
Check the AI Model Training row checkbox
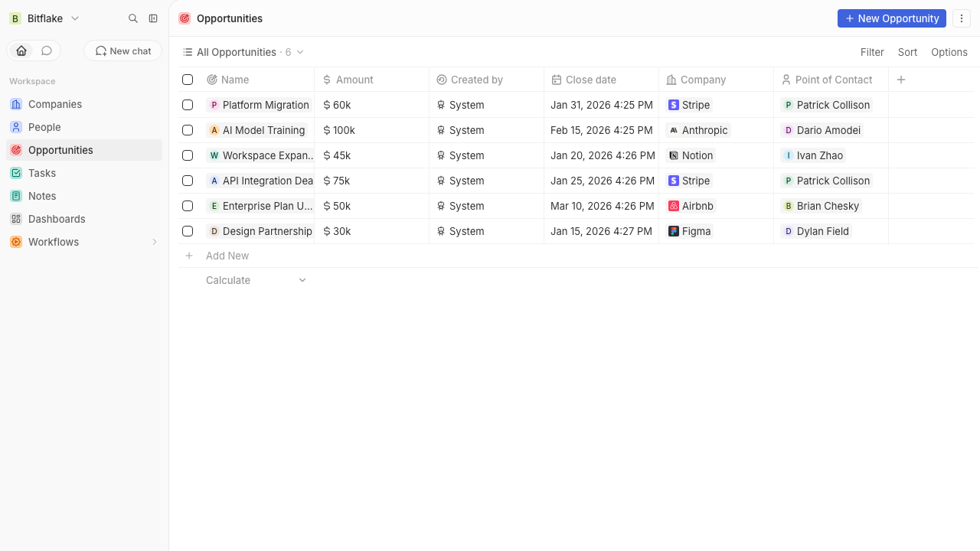[188, 130]
